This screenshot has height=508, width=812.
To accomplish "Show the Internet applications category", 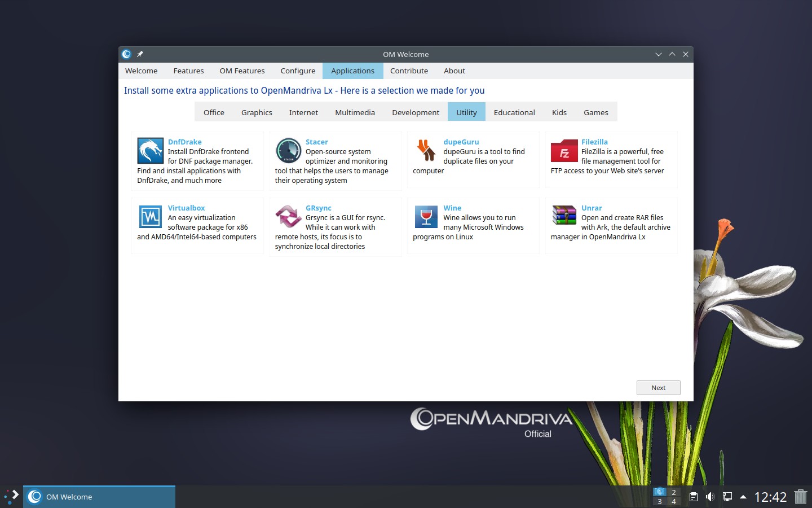I will point(303,112).
